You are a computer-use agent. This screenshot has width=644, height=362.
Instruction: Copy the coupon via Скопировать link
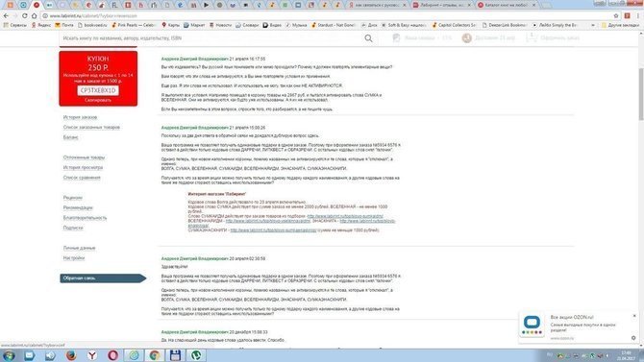pyautogui.click(x=98, y=100)
